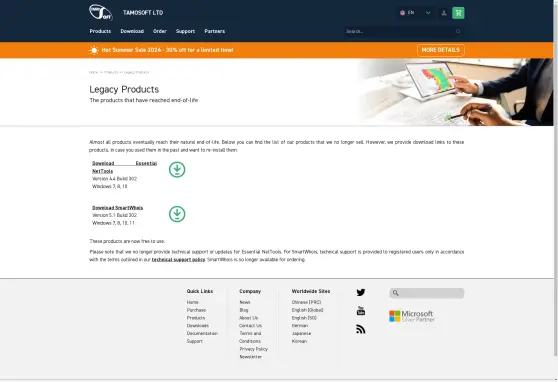Select English (SG) worldwide site
558x382 pixels.
(x=304, y=318)
